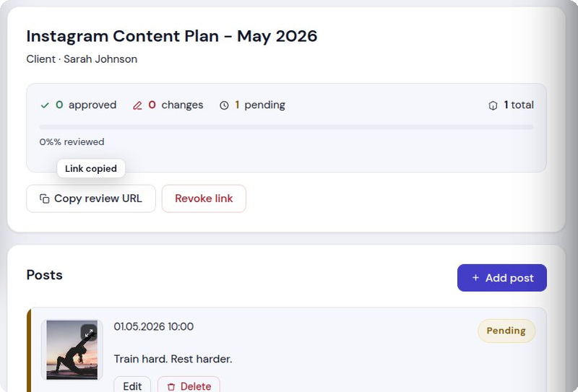This screenshot has width=578, height=392.
Task: Click the review progress bar
Action: [286, 127]
